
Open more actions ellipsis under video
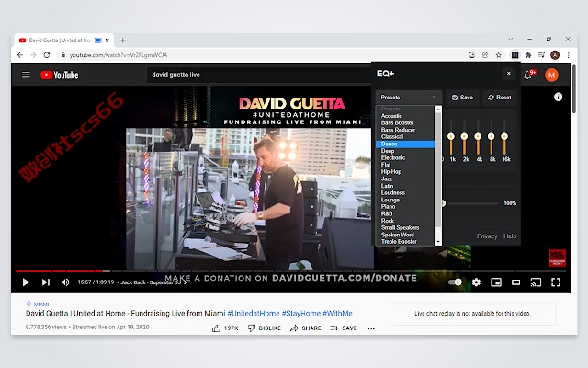(371, 328)
